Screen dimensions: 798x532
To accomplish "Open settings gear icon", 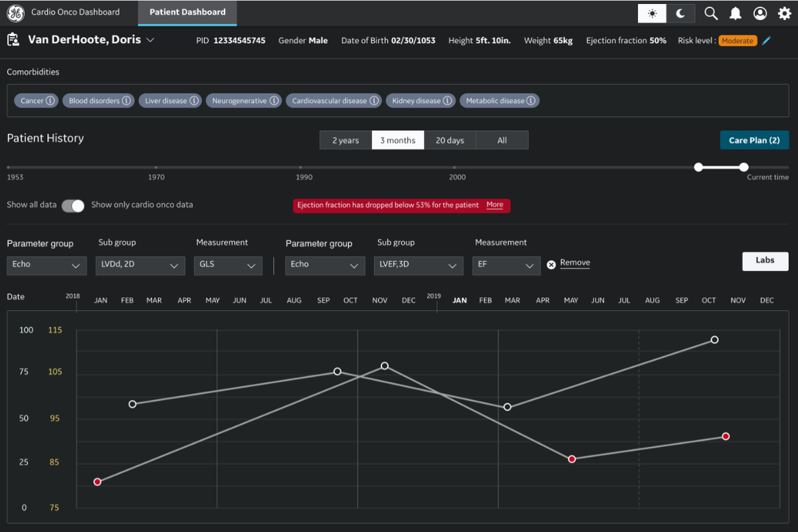I will tap(785, 13).
